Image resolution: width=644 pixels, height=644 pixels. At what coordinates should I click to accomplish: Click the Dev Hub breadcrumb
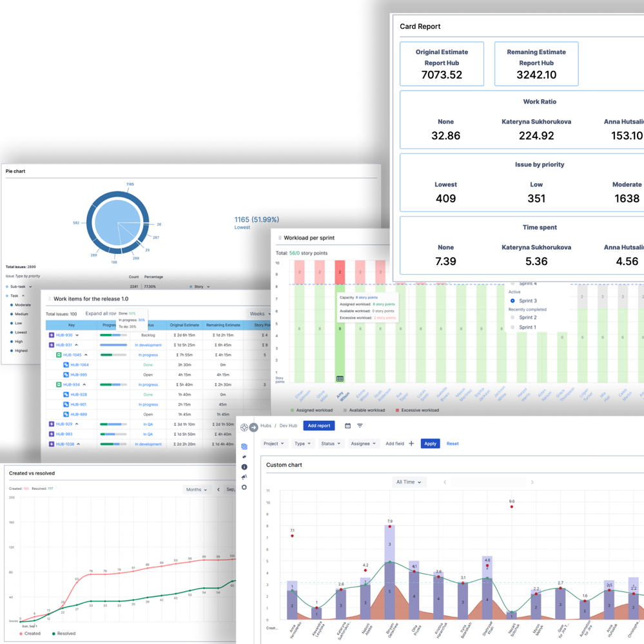click(288, 426)
